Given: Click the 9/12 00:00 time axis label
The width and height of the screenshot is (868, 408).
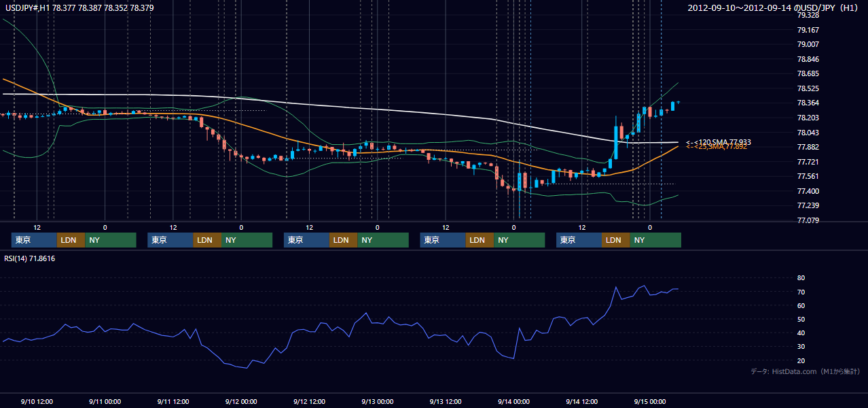Looking at the screenshot, I should coord(241,401).
